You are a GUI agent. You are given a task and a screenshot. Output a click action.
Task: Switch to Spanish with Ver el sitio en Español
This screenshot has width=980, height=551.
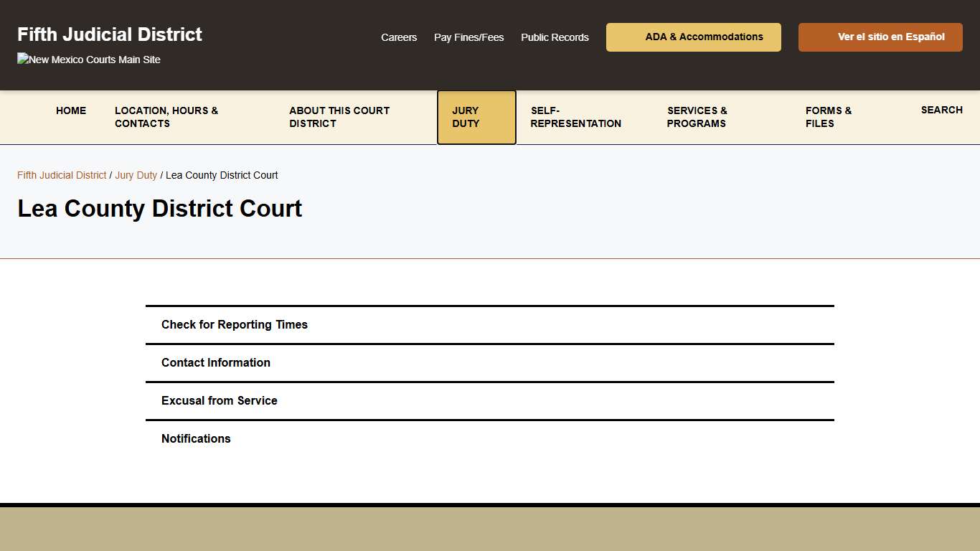pos(880,37)
